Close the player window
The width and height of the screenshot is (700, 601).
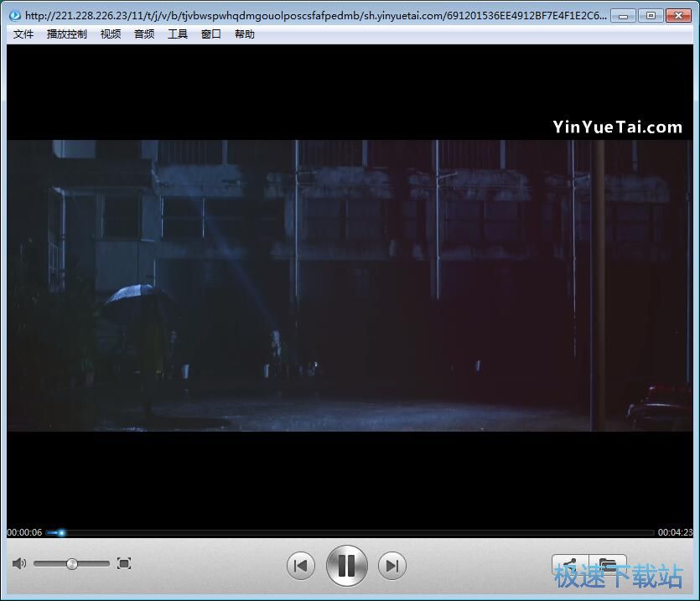click(678, 16)
